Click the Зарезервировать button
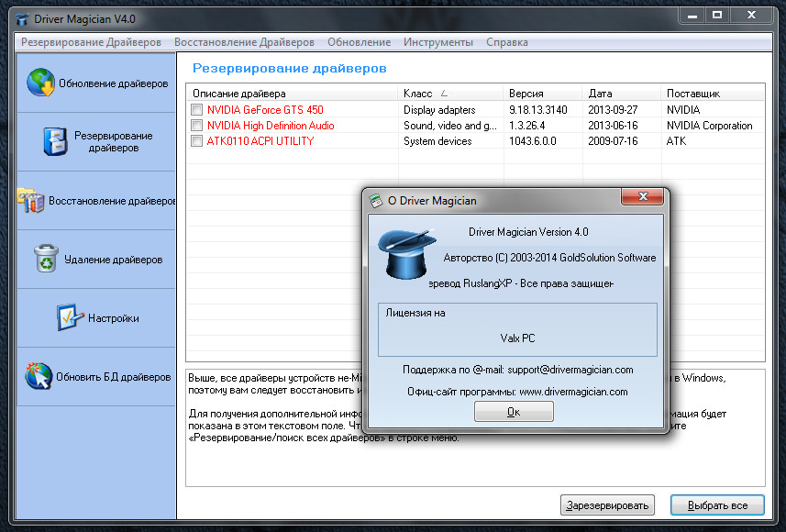 coord(607,505)
